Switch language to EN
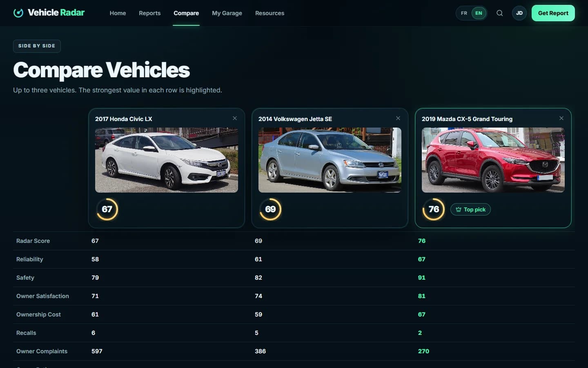588x368 pixels. point(479,13)
